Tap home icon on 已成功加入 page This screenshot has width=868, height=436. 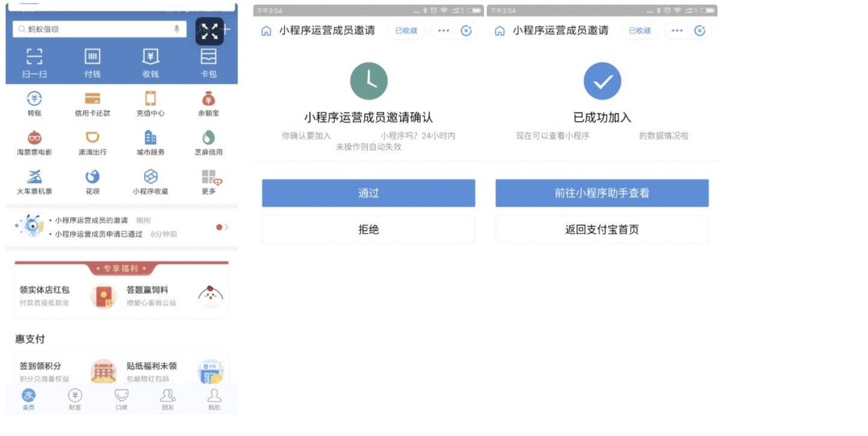(x=500, y=31)
